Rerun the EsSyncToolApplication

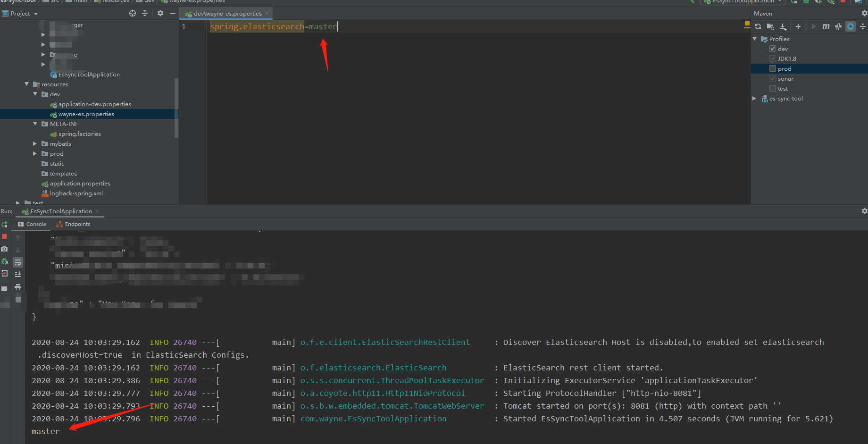tap(5, 225)
